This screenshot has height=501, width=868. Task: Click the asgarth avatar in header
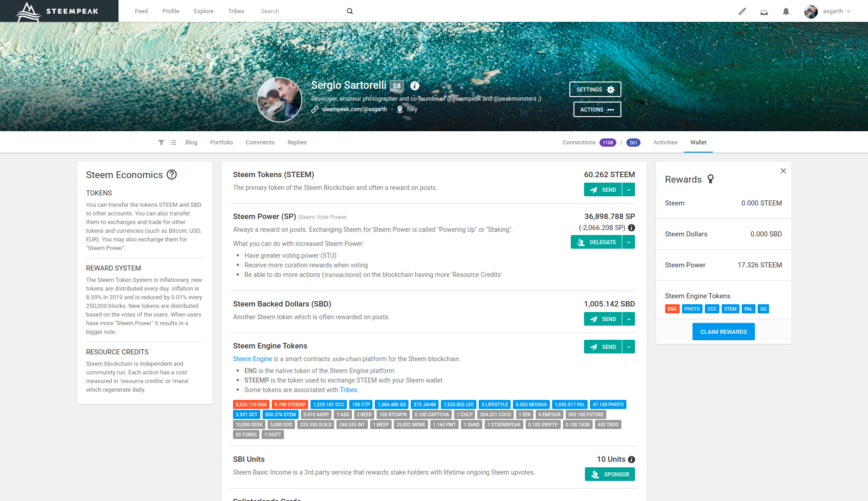(x=811, y=11)
